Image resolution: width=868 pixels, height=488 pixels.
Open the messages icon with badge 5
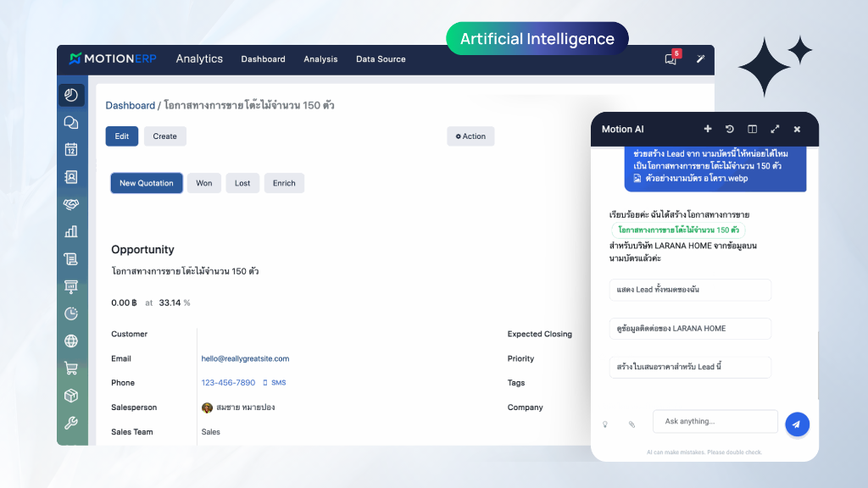[x=671, y=58]
